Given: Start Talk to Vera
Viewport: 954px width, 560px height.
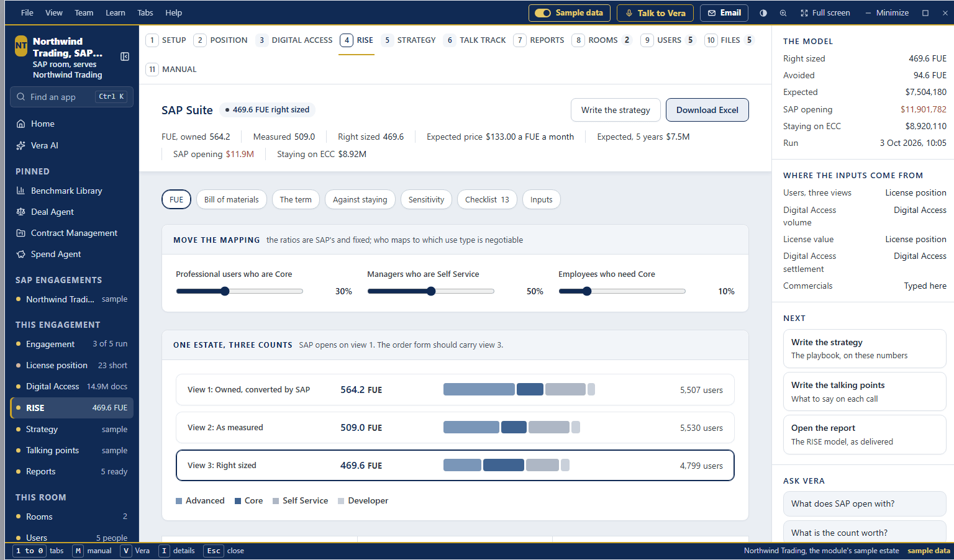Looking at the screenshot, I should pyautogui.click(x=655, y=13).
